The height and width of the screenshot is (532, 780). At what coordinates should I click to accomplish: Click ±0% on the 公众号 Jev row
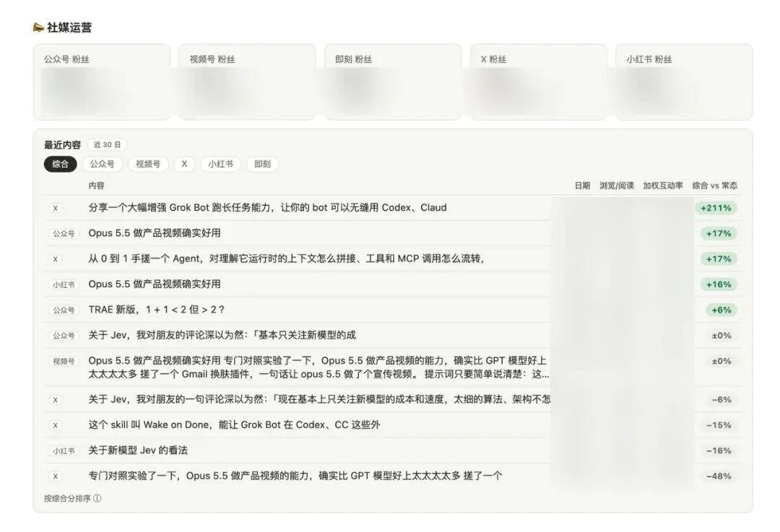point(721,336)
